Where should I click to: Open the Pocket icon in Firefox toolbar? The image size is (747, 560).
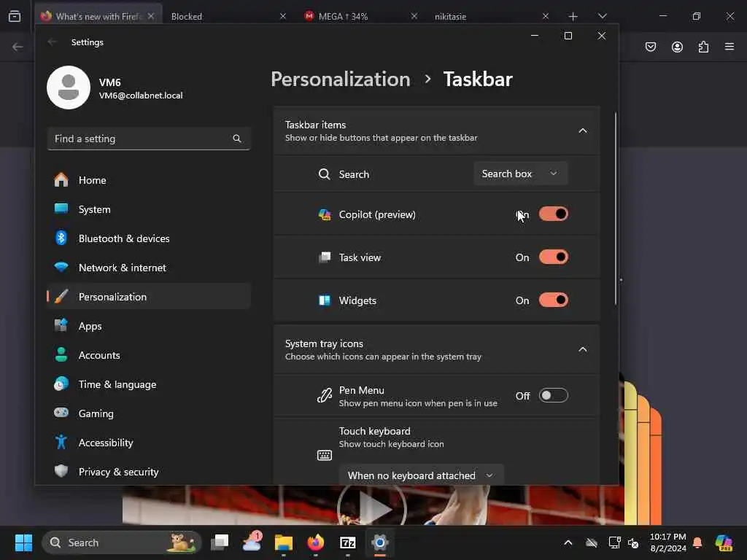[x=651, y=47]
